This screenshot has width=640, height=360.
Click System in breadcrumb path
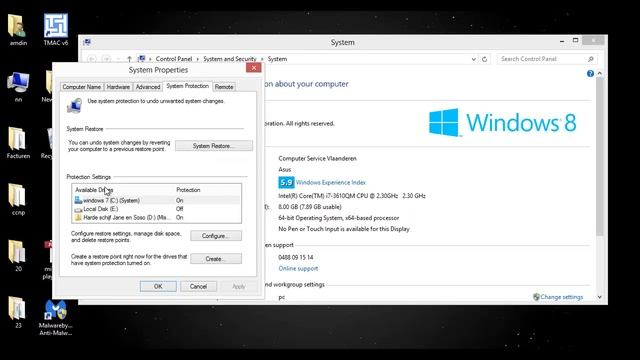coord(277,59)
